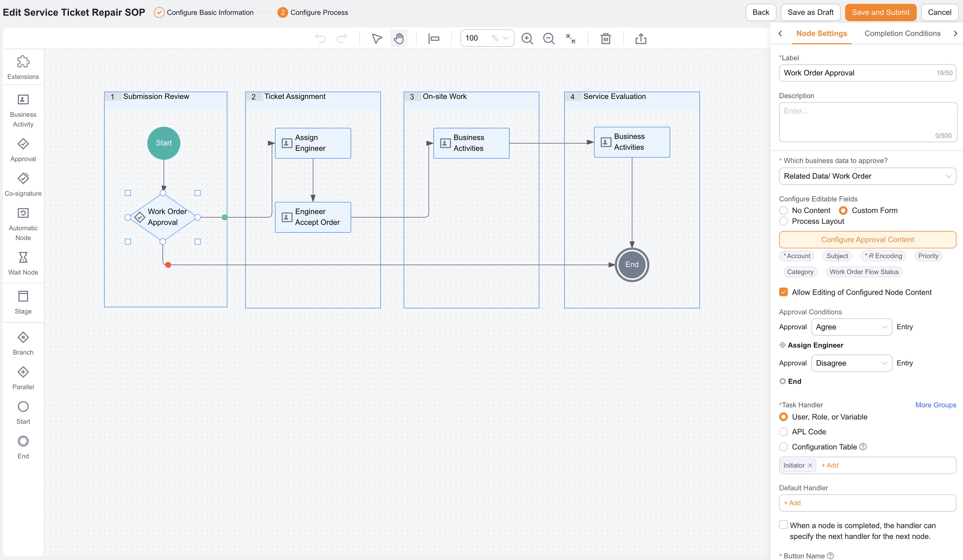Check the next handler specification checkbox

tap(783, 525)
